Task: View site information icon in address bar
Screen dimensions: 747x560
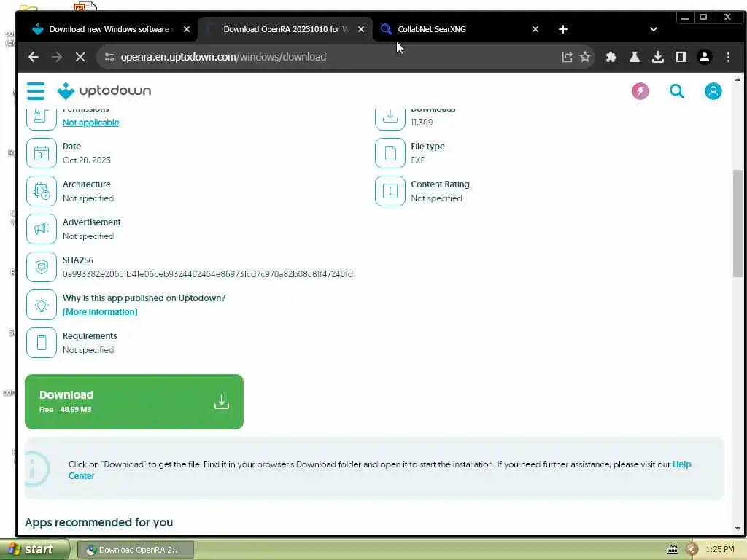Action: pyautogui.click(x=109, y=57)
